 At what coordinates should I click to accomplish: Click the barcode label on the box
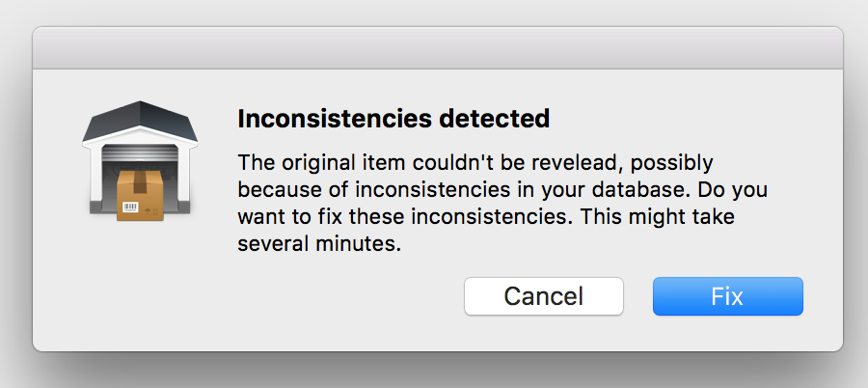click(130, 208)
